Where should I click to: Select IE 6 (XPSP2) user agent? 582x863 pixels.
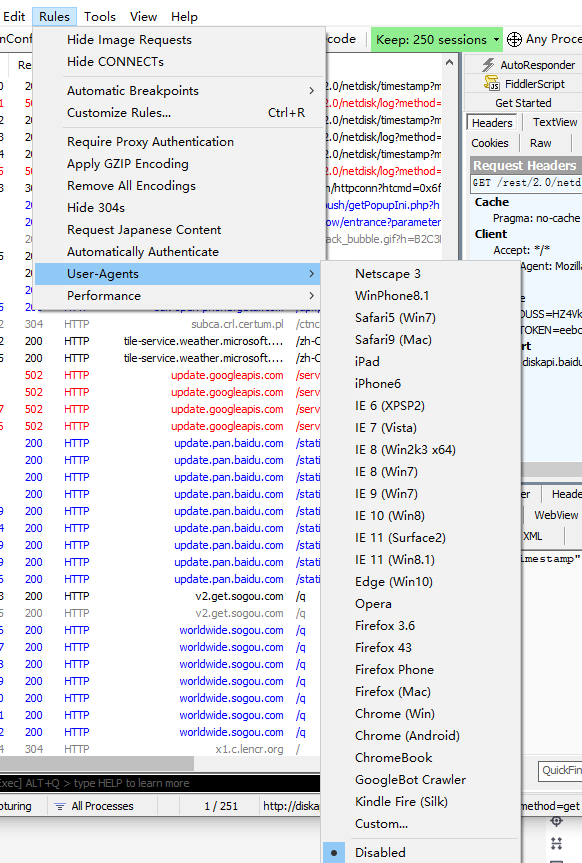click(390, 406)
